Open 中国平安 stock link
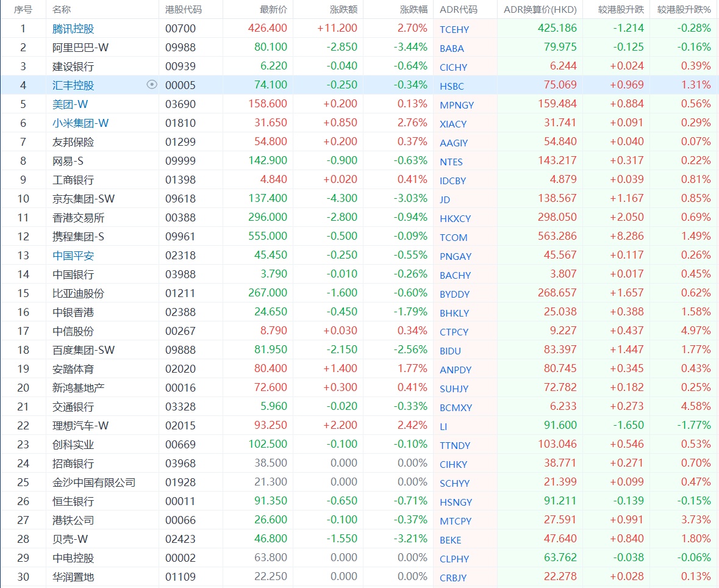The width and height of the screenshot is (719, 588). coord(73,256)
